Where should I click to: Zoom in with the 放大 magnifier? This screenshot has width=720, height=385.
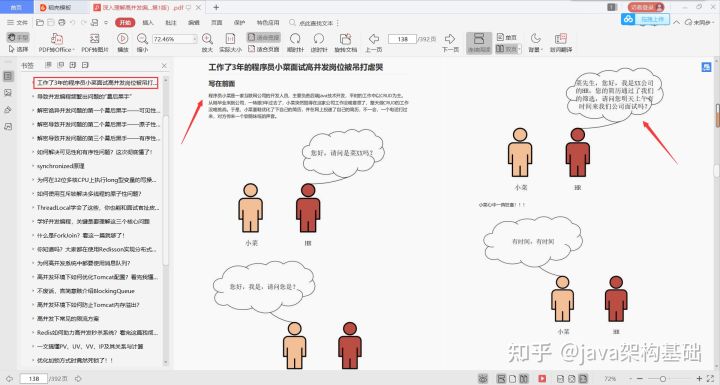(207, 43)
